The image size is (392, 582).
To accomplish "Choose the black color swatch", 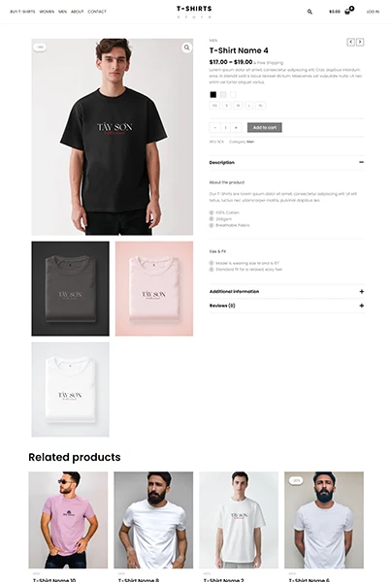I will 213,95.
